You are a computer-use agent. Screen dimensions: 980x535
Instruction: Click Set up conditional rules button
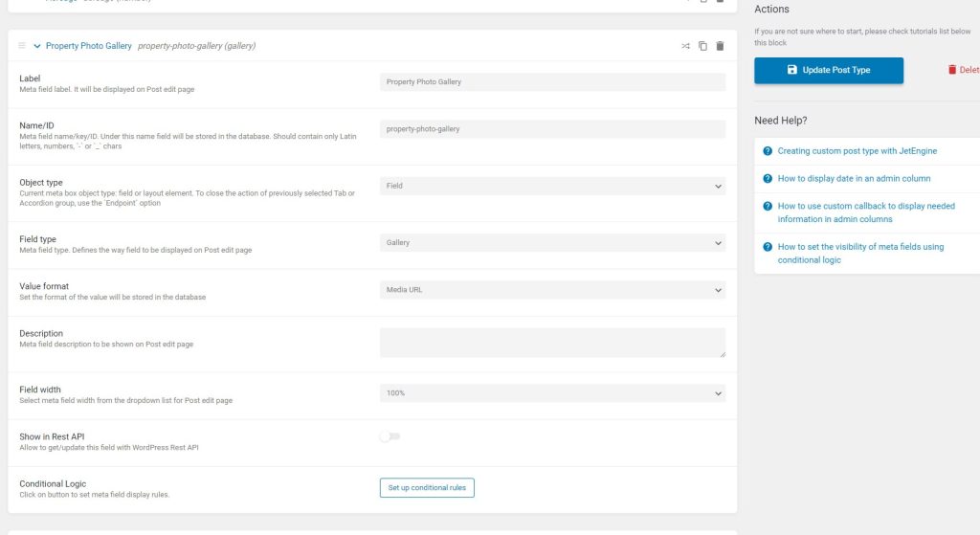(427, 488)
